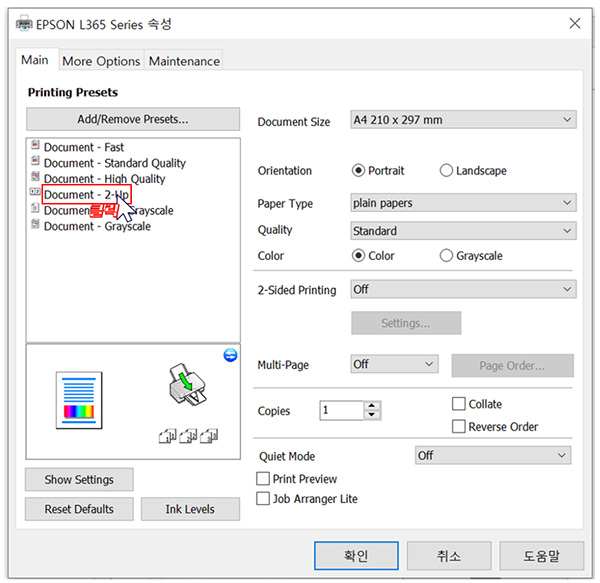This screenshot has width=600, height=583.
Task: Close the EPSON L365 properties dialog
Action: (575, 23)
